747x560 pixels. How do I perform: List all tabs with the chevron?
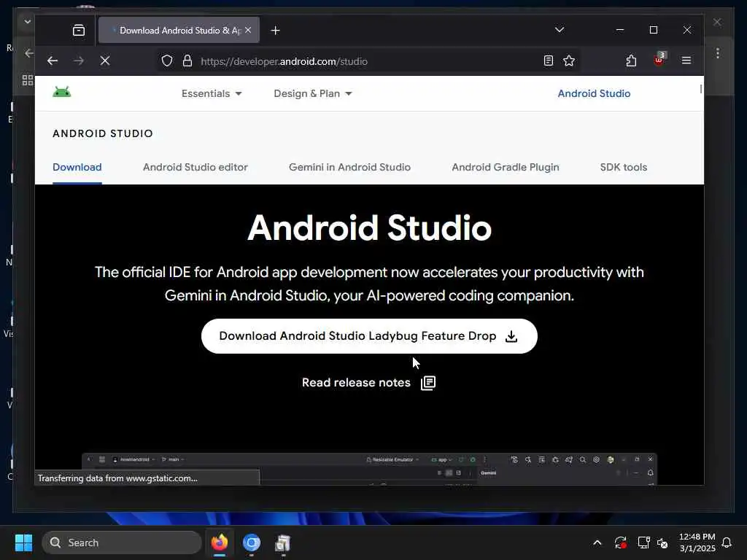[560, 30]
